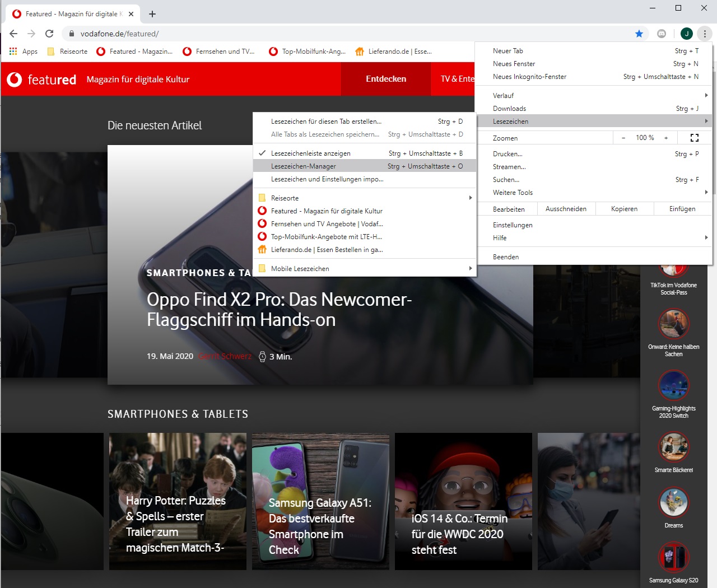Open iOS 14 & Co. WWDC 2020 article
The width and height of the screenshot is (717, 588).
(x=463, y=501)
